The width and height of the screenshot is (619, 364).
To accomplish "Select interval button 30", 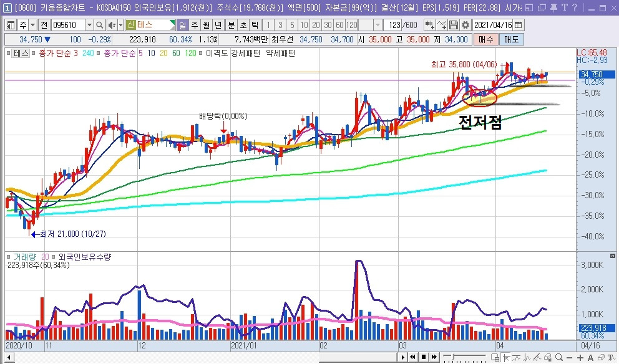I will (x=328, y=25).
